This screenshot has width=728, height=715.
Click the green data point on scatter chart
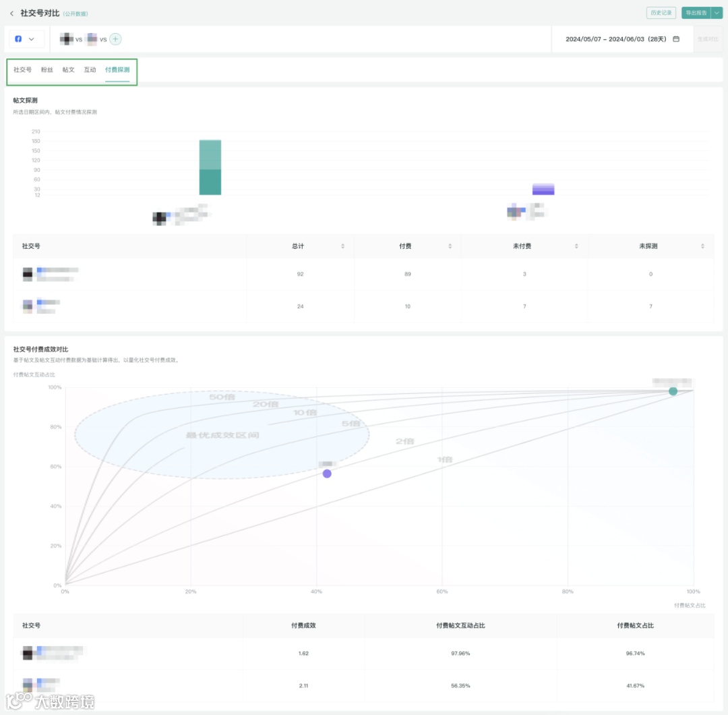(673, 391)
